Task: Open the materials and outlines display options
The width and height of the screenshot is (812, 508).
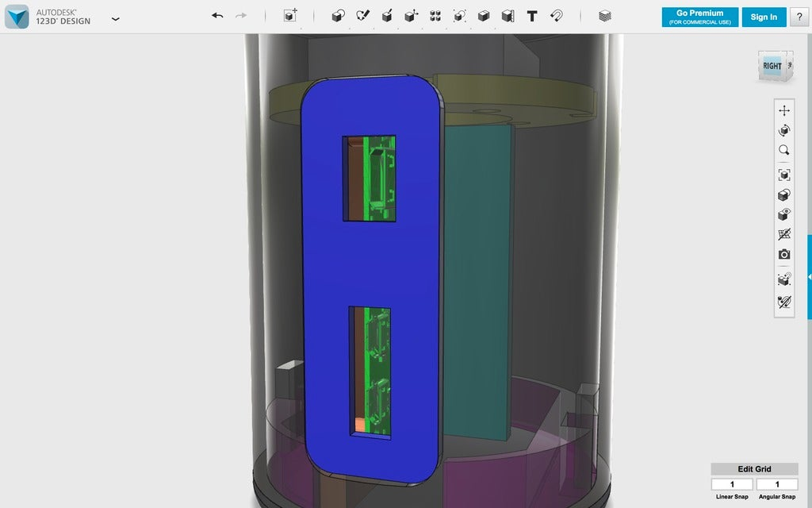Action: pyautogui.click(x=784, y=195)
